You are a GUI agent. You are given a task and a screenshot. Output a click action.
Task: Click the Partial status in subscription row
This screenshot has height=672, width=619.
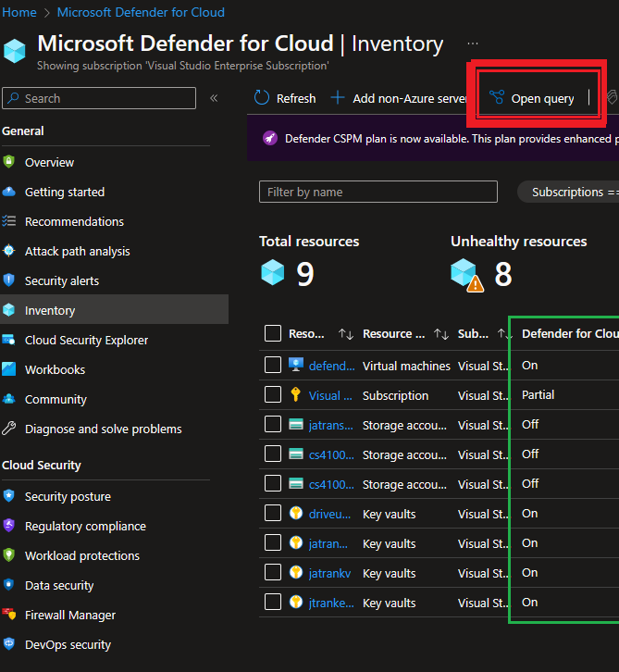(538, 394)
